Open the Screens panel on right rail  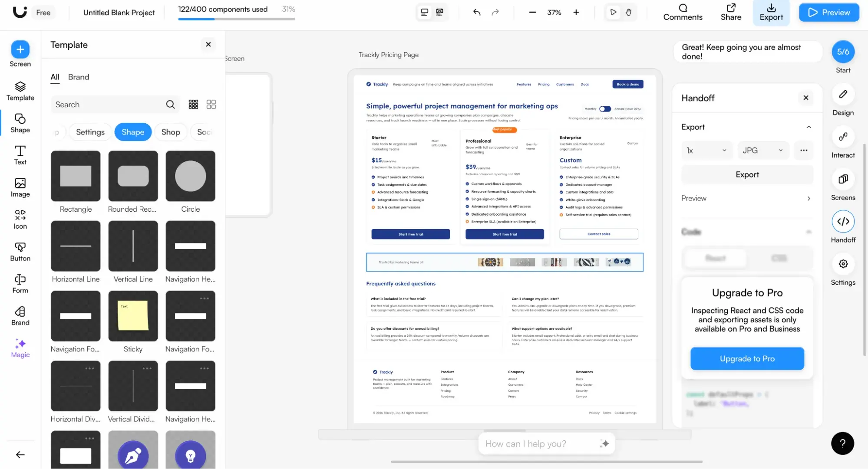point(843,186)
